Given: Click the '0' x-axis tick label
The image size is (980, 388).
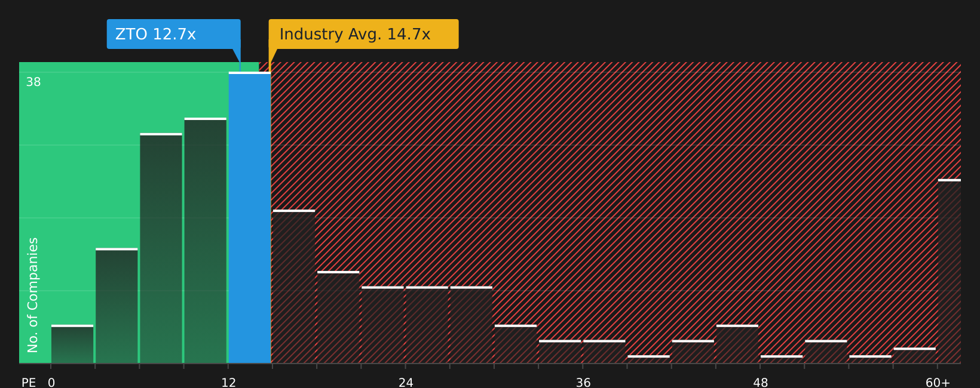Looking at the screenshot, I should coord(51,383).
